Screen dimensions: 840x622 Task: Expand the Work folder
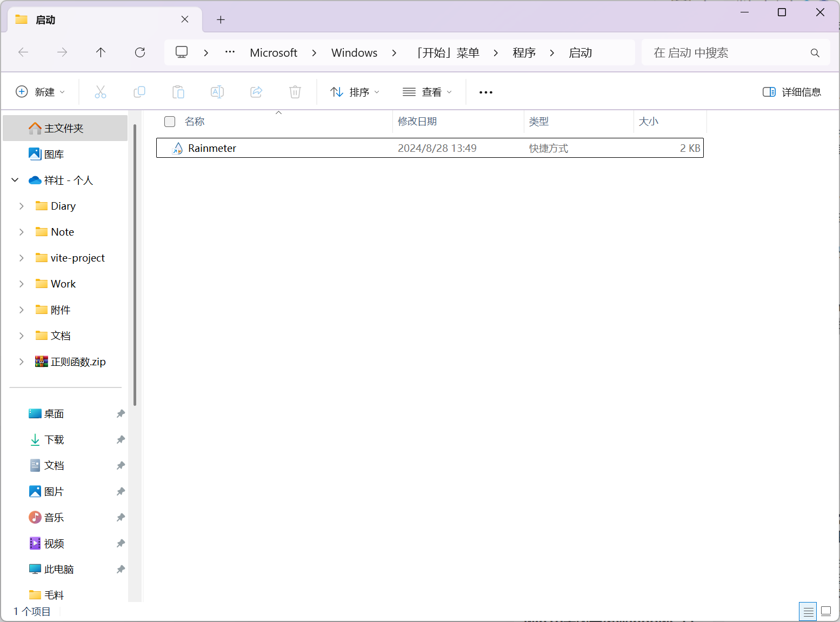point(22,284)
